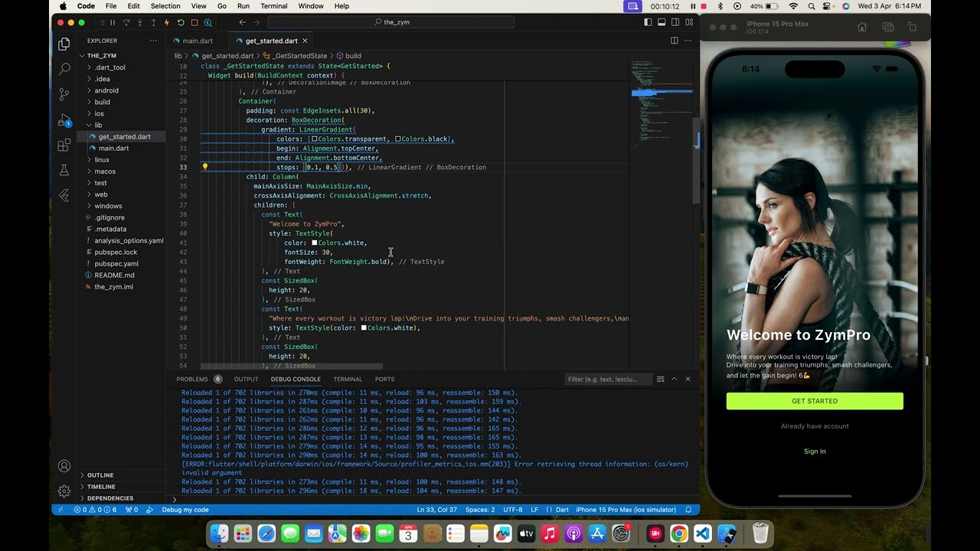Go back with the navigation arrow
The image size is (980, 551).
click(243, 22)
